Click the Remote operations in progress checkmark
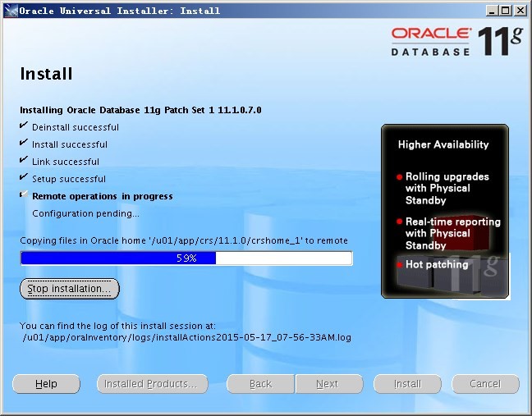The height and width of the screenshot is (416, 532). pos(24,195)
